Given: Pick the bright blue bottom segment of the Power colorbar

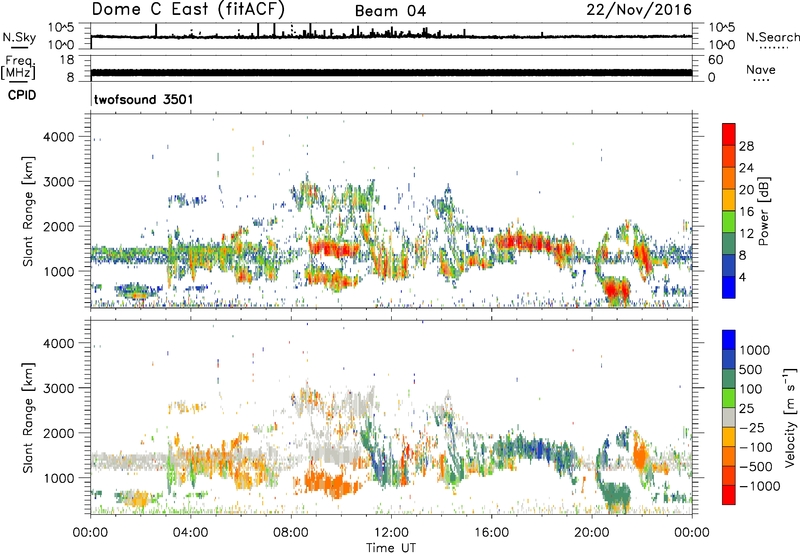Looking at the screenshot, I should pyautogui.click(x=729, y=287).
